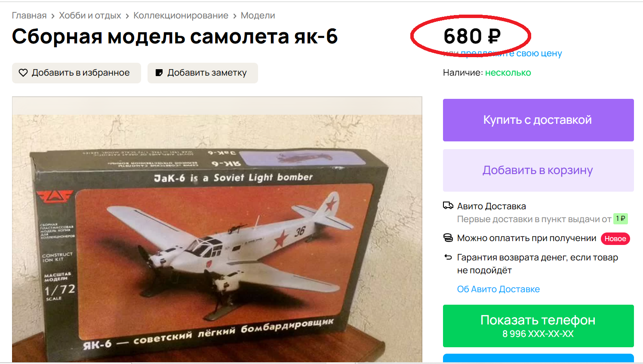Click the return arrow icon by Гарантия возврата
Screen dimensions: 643x364
tap(448, 257)
